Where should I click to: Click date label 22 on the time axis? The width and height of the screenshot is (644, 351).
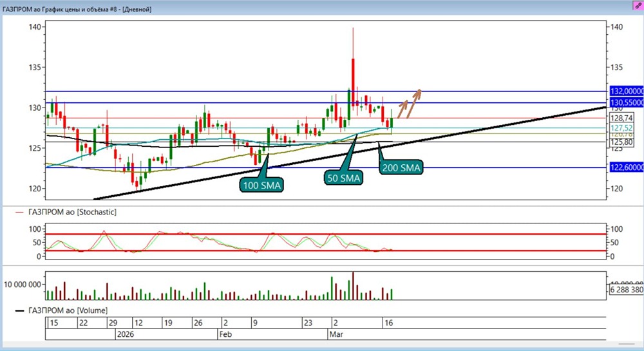coord(83,323)
